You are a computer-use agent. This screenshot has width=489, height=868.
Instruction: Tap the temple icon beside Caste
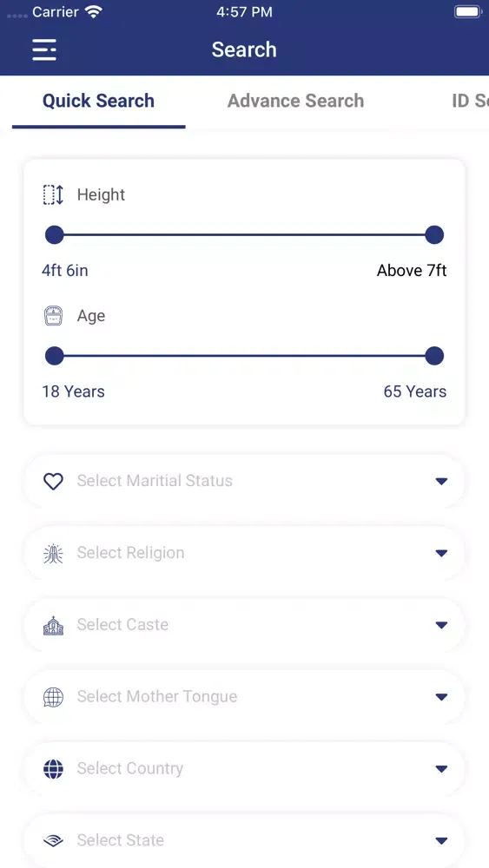pos(53,625)
